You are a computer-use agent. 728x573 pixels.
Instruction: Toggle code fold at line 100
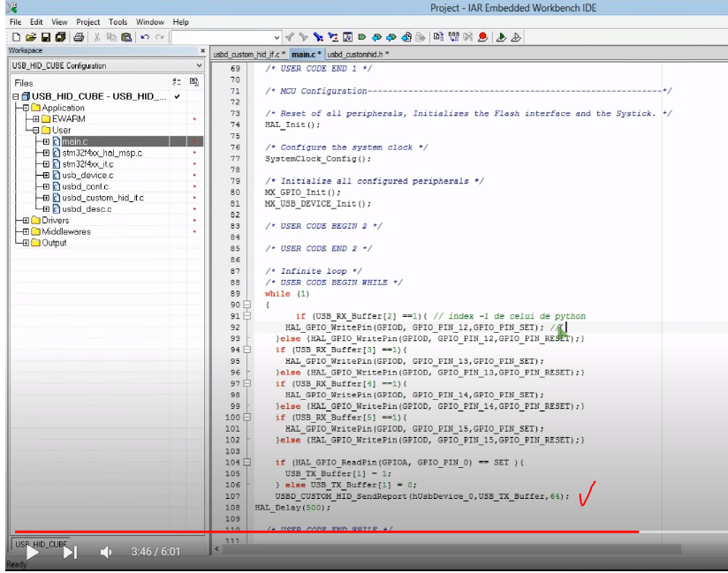point(247,417)
